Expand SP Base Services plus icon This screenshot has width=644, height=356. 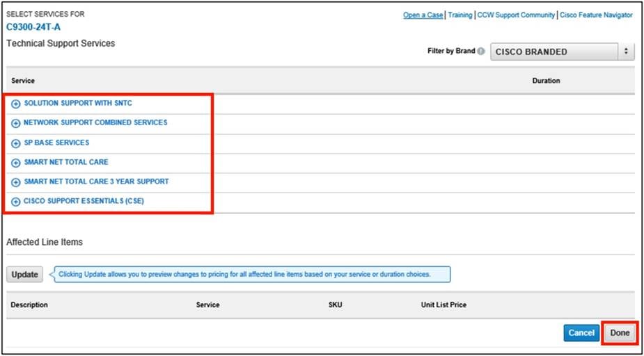tap(15, 143)
